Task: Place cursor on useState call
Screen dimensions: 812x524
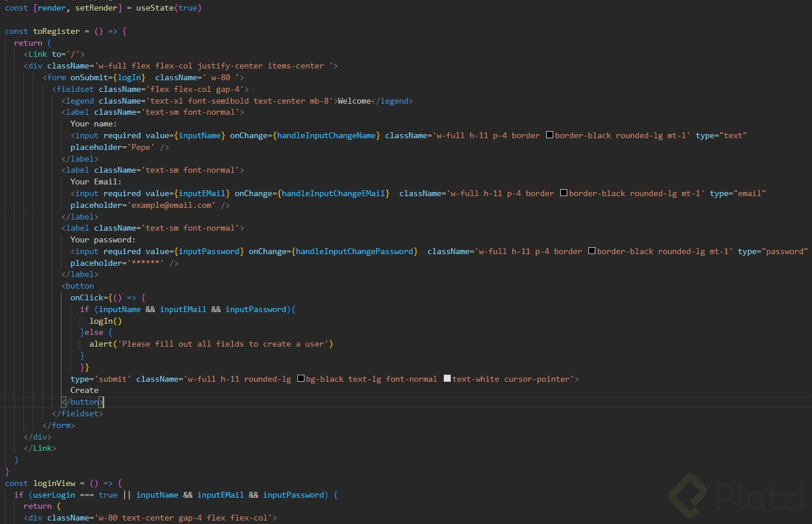Action: click(x=155, y=8)
